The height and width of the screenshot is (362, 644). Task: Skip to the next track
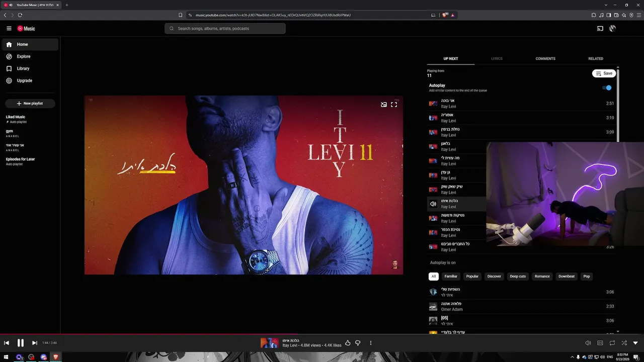tap(35, 343)
